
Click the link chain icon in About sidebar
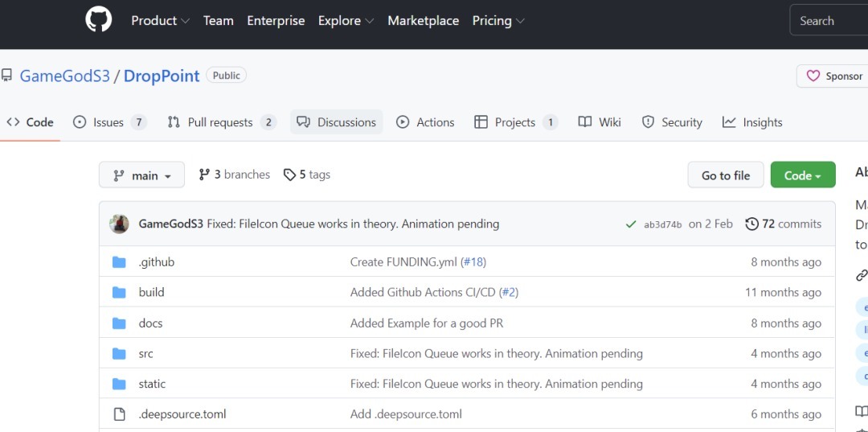click(x=862, y=275)
